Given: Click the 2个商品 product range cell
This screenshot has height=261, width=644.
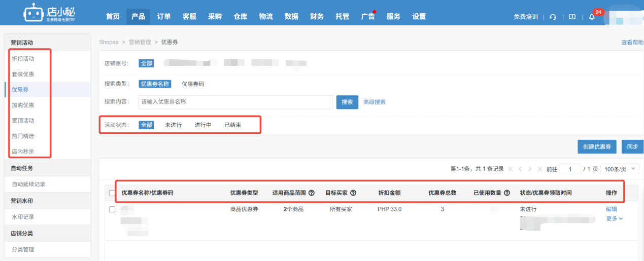Looking at the screenshot, I should coord(293,209).
